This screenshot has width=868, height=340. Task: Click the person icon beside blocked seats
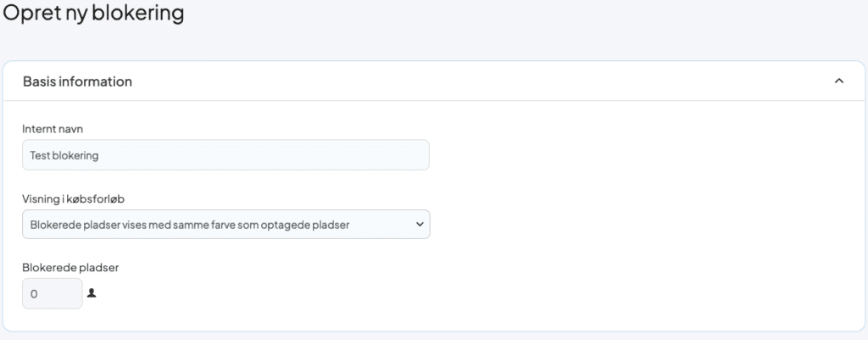point(92,293)
